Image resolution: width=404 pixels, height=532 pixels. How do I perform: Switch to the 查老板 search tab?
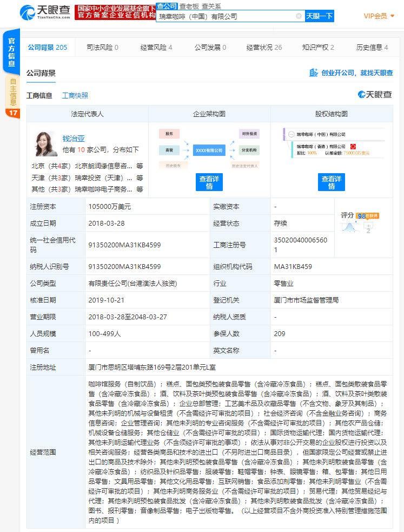[189, 6]
